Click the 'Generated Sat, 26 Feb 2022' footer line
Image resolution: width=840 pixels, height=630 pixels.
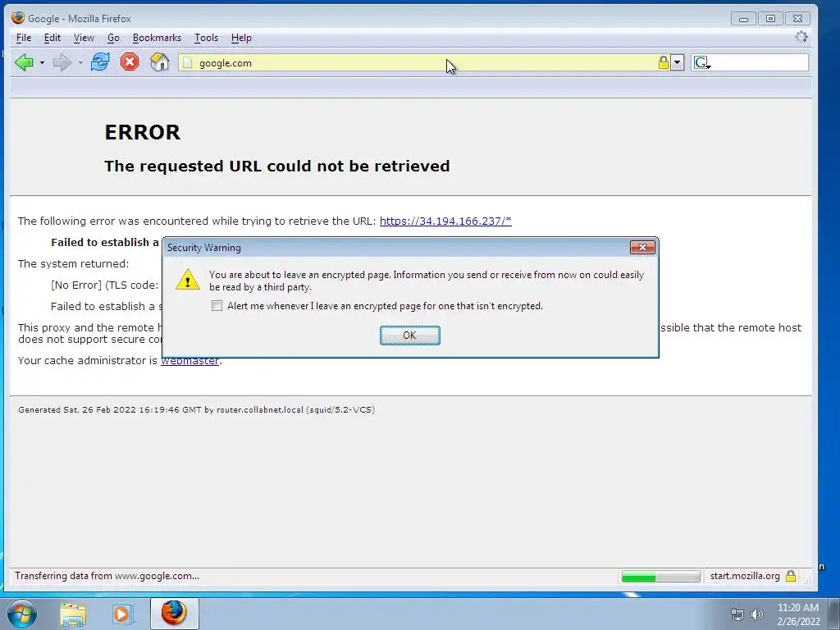[x=196, y=410]
